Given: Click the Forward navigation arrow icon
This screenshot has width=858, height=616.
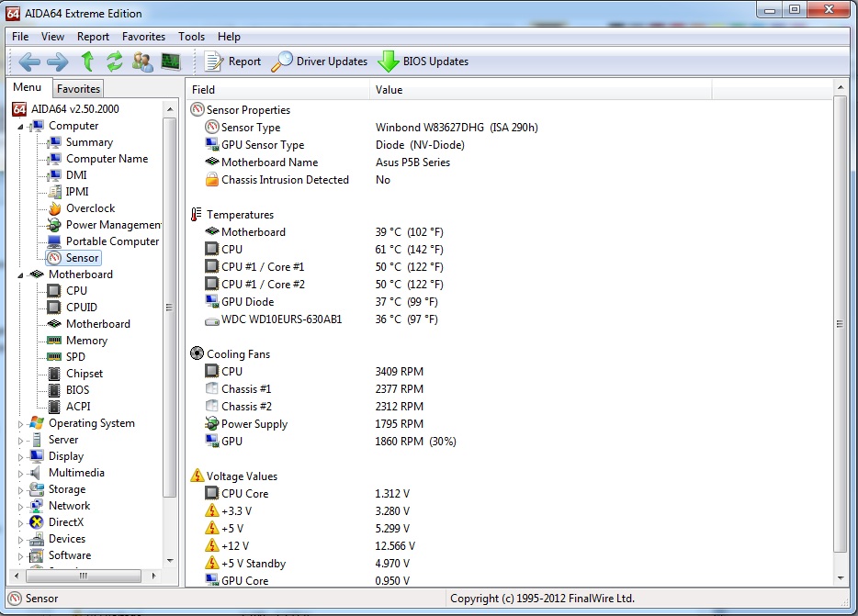Looking at the screenshot, I should (58, 62).
